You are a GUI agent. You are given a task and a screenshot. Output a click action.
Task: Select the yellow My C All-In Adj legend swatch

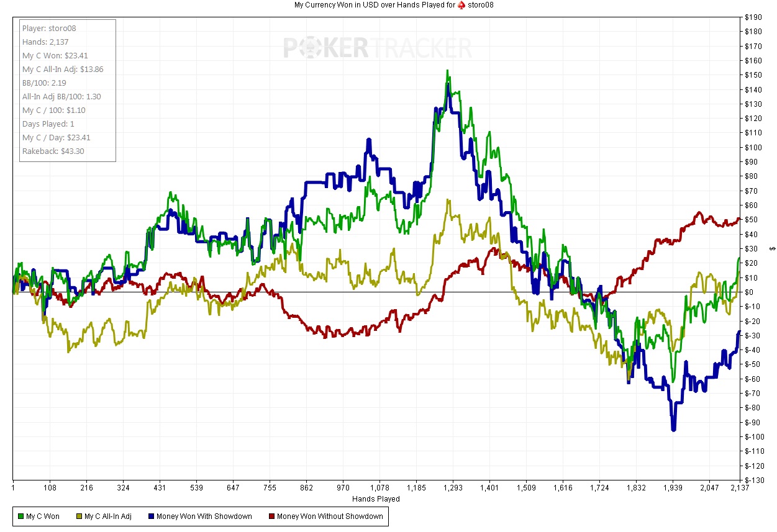pos(78,516)
